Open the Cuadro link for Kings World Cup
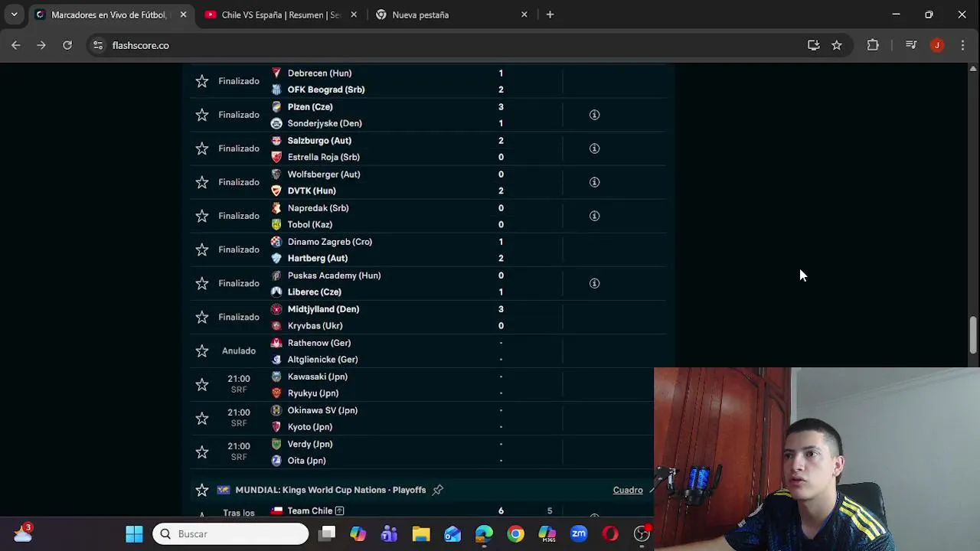The height and width of the screenshot is (551, 980). [628, 490]
